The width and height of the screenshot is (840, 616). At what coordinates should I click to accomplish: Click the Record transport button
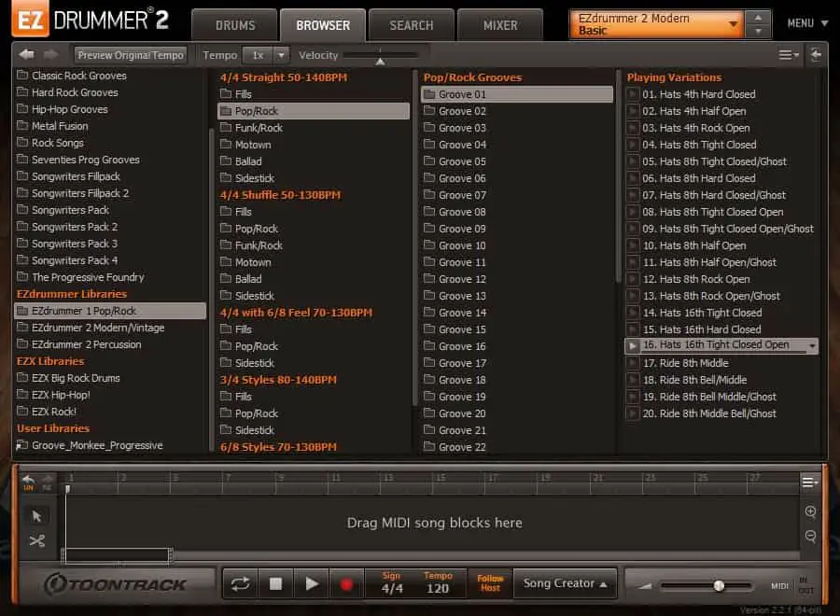346,583
